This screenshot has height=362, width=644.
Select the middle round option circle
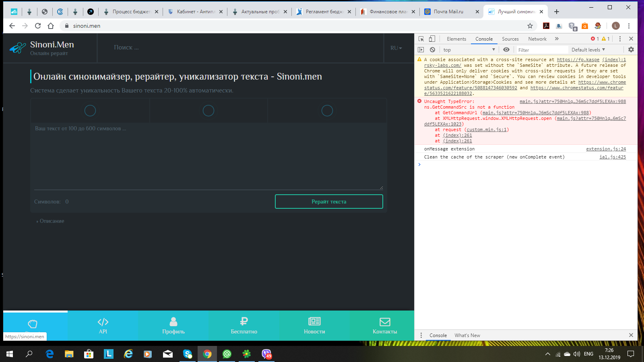pyautogui.click(x=208, y=111)
